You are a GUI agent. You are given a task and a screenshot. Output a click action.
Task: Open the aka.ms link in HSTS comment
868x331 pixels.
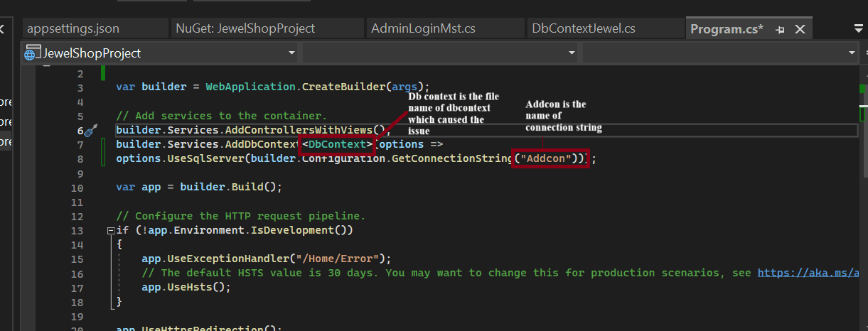[x=809, y=273]
